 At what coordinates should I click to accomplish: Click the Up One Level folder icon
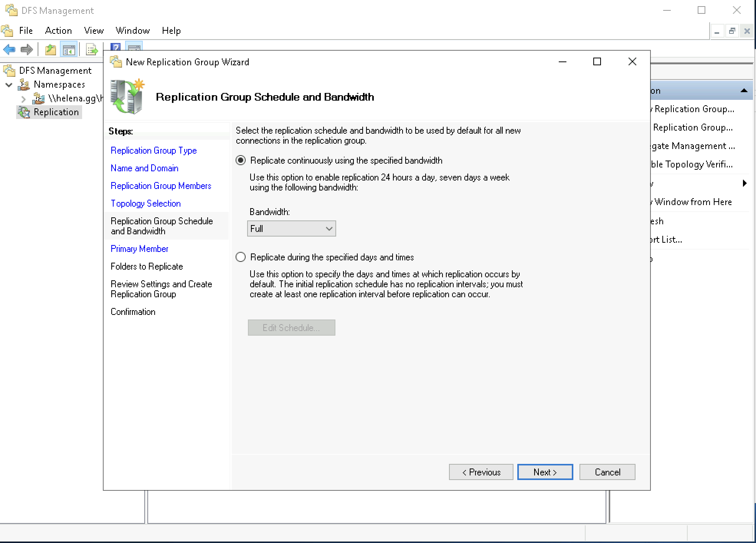pos(51,50)
